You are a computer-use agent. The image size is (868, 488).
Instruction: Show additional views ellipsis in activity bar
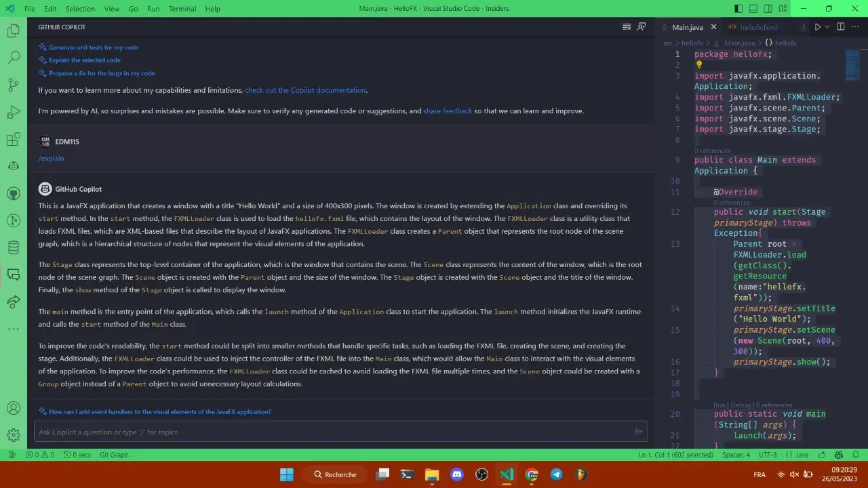point(13,329)
